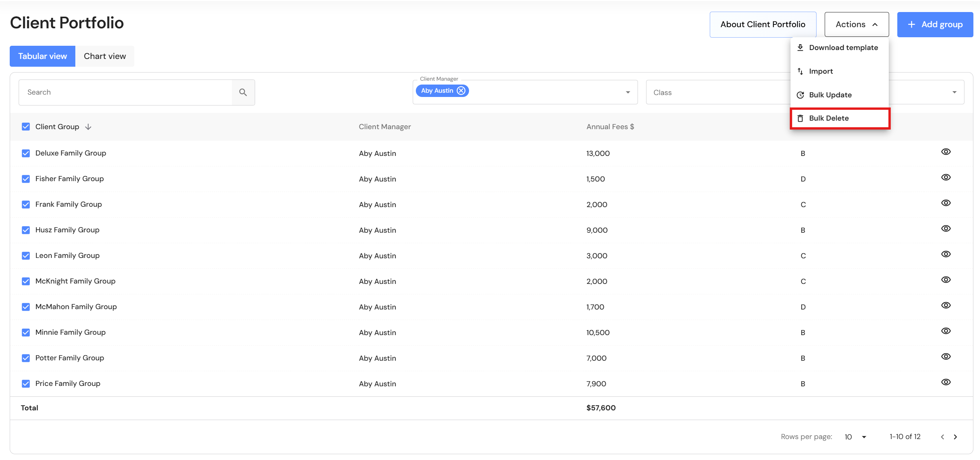Image resolution: width=980 pixels, height=460 pixels.
Task: Click eye icon for McMahon Family Group
Action: (x=946, y=305)
